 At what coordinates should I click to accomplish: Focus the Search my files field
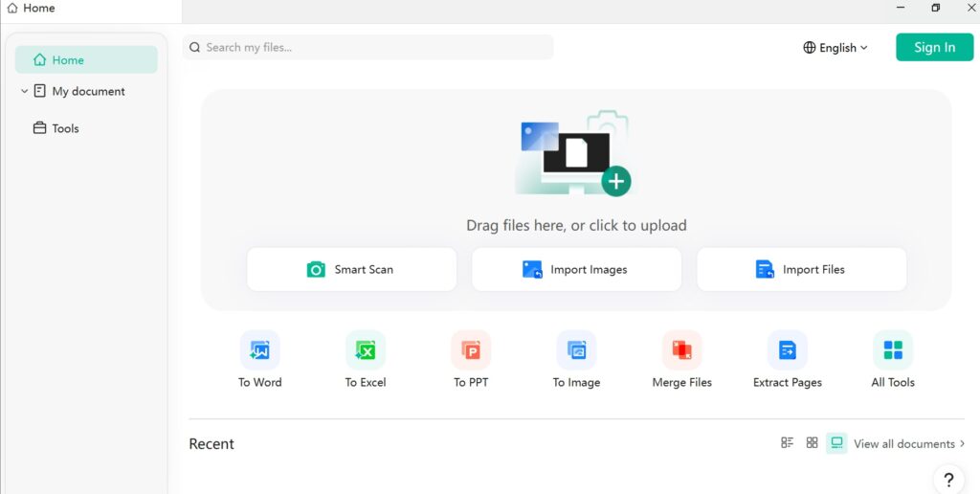coord(373,48)
